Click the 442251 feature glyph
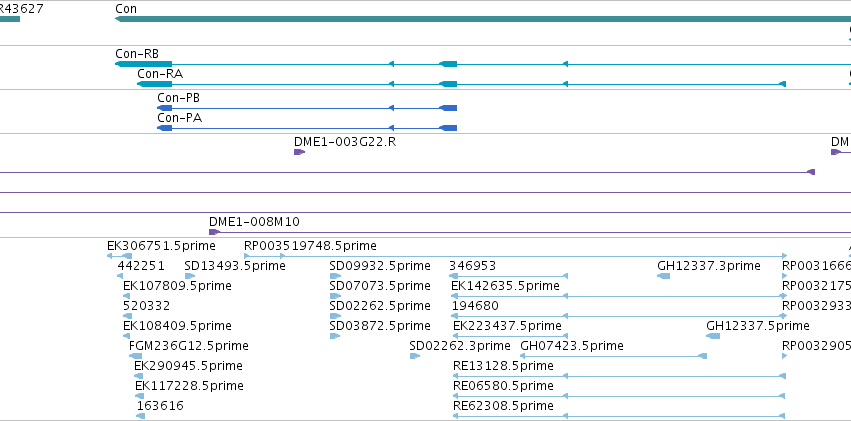Image resolution: width=851 pixels, height=421 pixels. pyautogui.click(x=120, y=276)
